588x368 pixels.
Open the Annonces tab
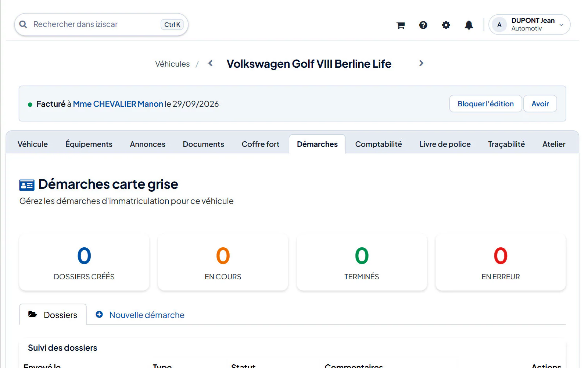(148, 144)
